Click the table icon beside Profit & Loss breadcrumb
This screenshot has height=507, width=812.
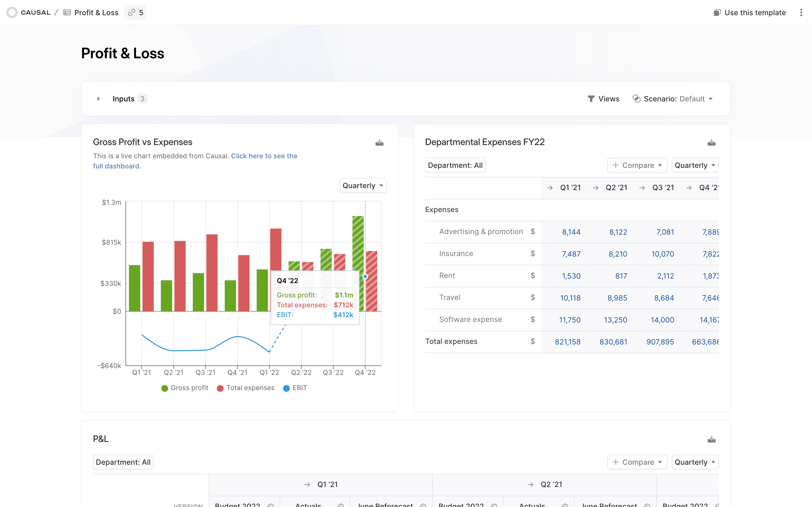67,12
